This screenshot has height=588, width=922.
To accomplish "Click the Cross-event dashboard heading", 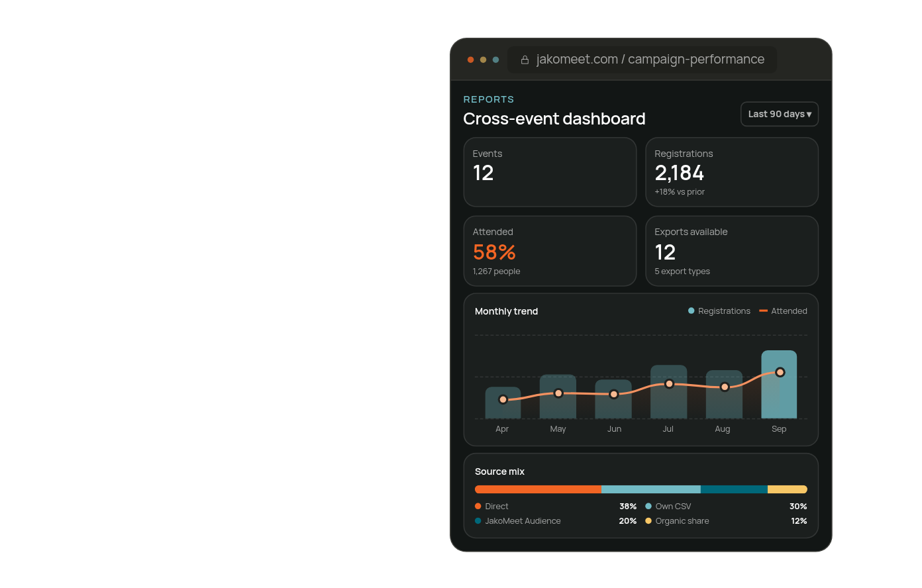I will click(554, 119).
